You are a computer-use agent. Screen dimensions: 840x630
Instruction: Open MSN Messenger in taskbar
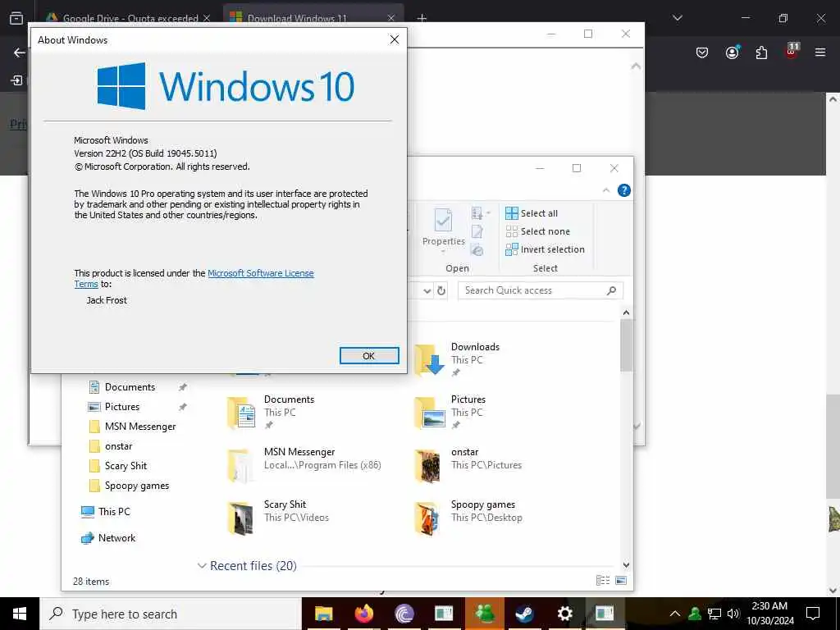point(484,614)
